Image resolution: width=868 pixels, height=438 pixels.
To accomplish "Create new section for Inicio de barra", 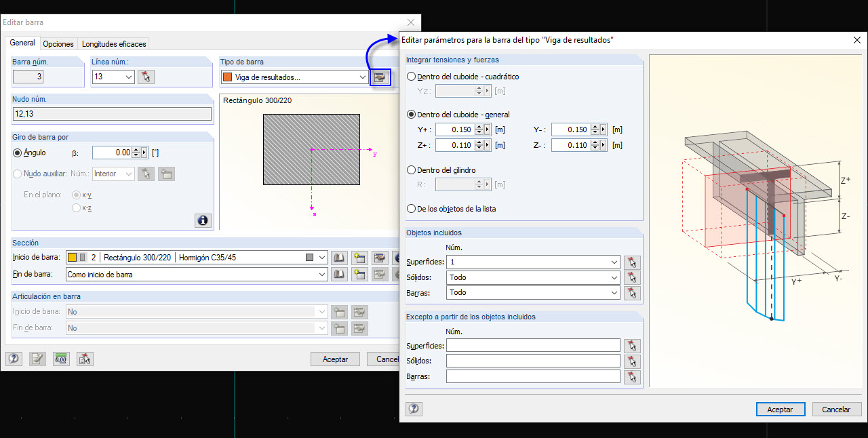I will point(359,258).
